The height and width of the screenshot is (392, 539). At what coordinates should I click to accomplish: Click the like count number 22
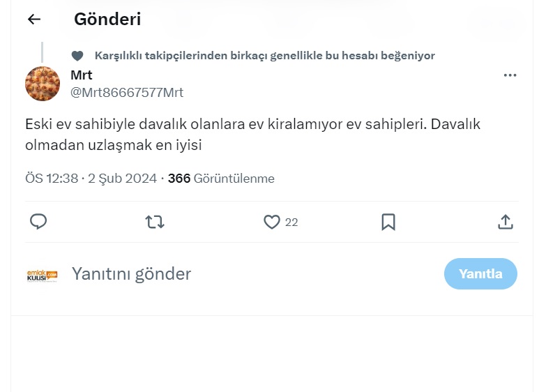291,223
